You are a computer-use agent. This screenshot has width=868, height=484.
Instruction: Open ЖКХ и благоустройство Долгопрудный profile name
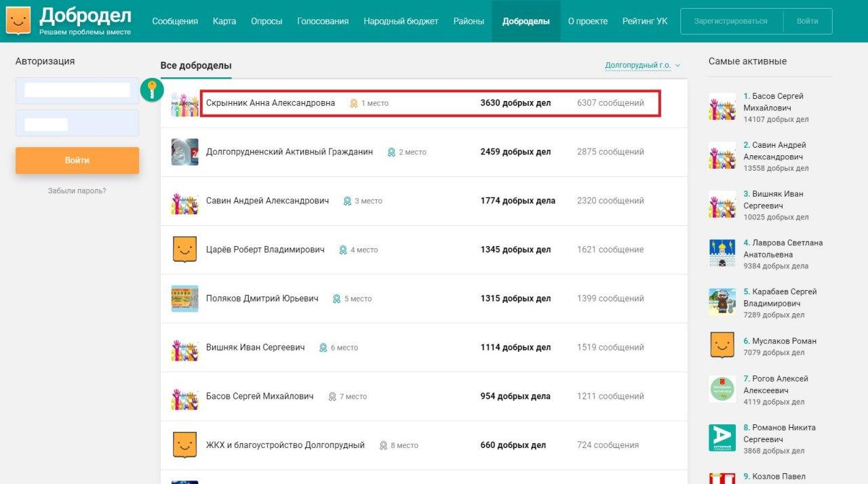[285, 445]
